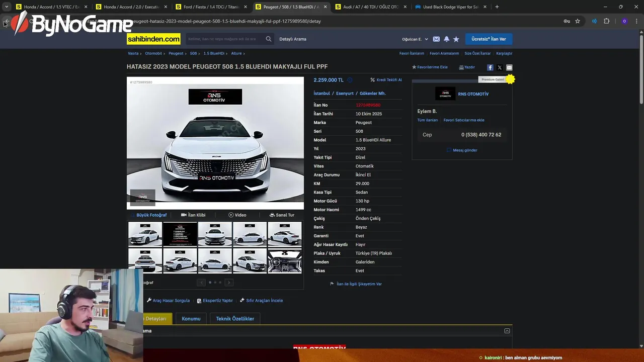
Task: Click Sıfır Araçları İncele link
Action: pyautogui.click(x=261, y=301)
